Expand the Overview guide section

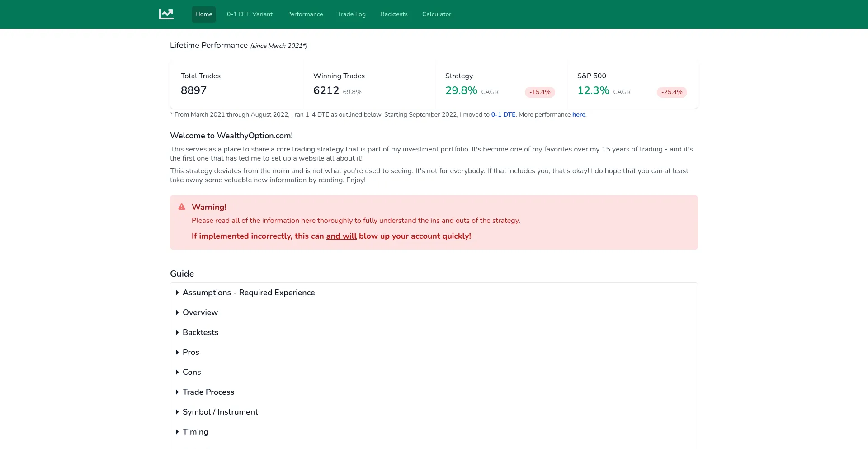(x=434, y=312)
